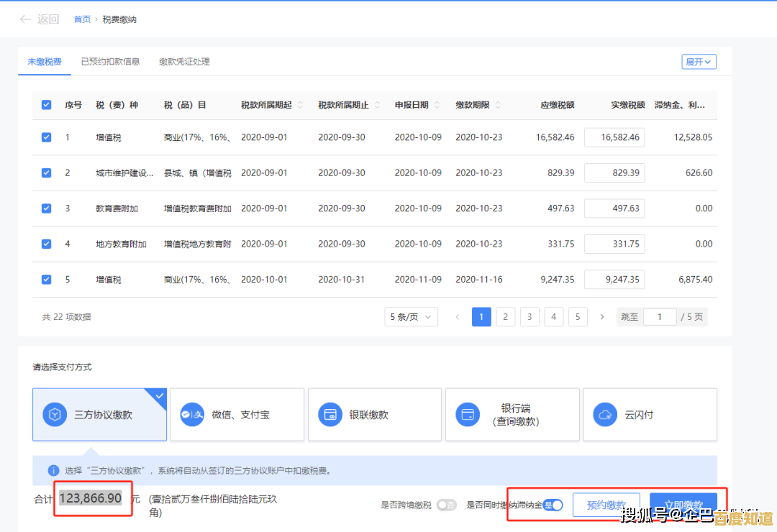Choose the 微信、支付宝 payment icon
Screen dimensions: 777x532
(192, 414)
